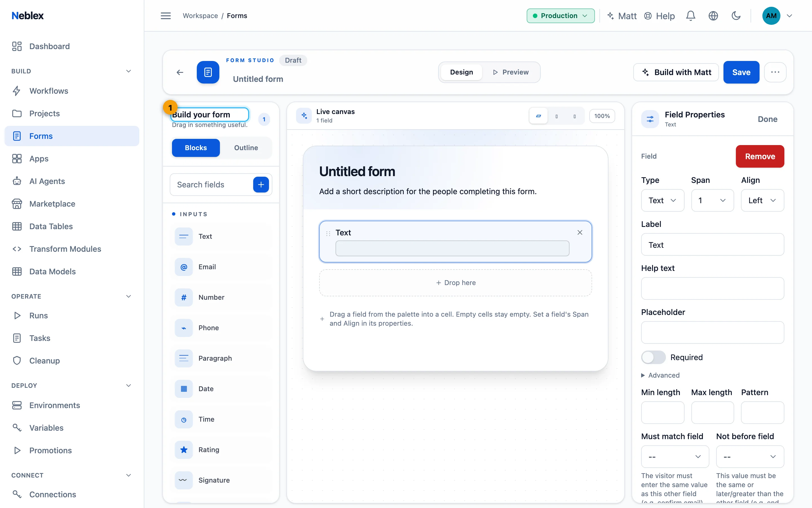The image size is (812, 508).
Task: Select the Number block icon
Action: click(184, 297)
